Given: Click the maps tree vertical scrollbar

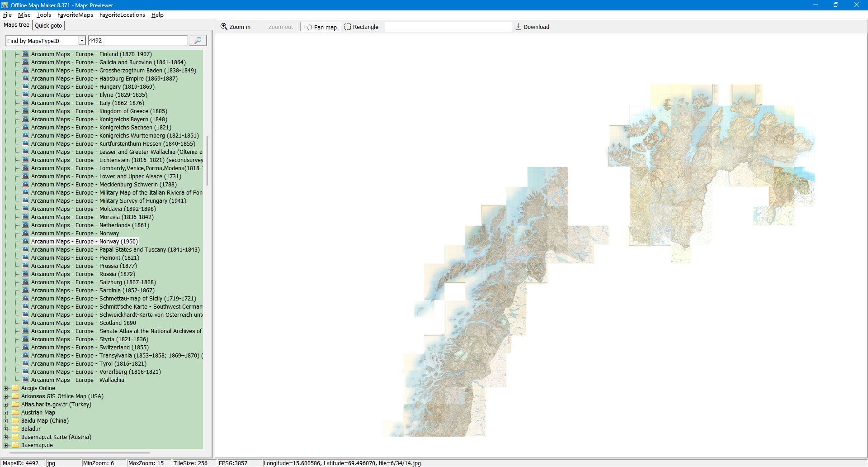Looking at the screenshot, I should 207,161.
